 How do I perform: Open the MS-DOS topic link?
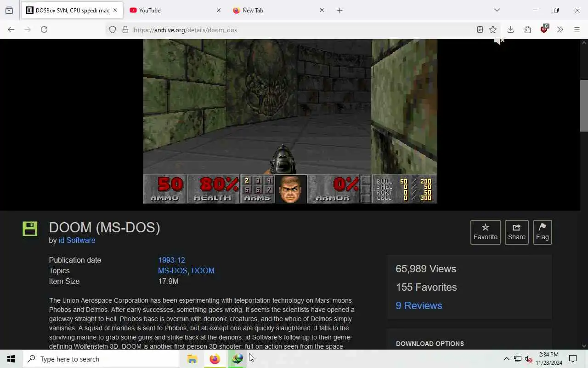[173, 270]
